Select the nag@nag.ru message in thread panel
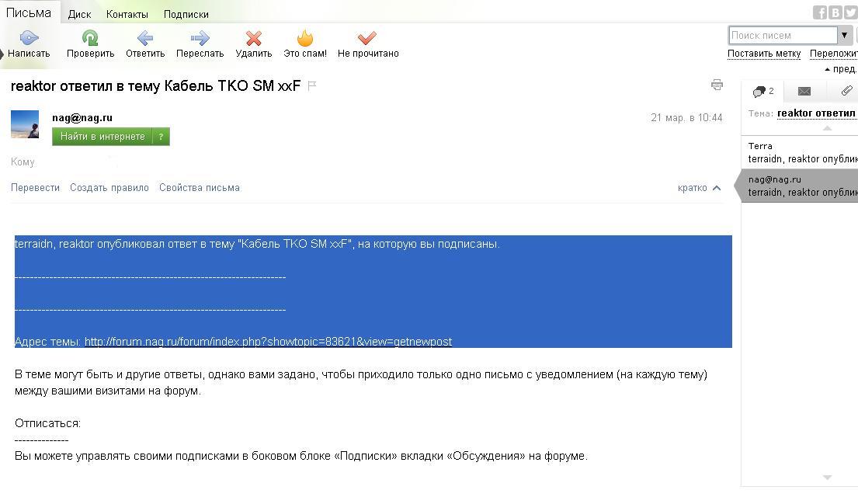Viewport: 858px width, 504px height. point(800,186)
